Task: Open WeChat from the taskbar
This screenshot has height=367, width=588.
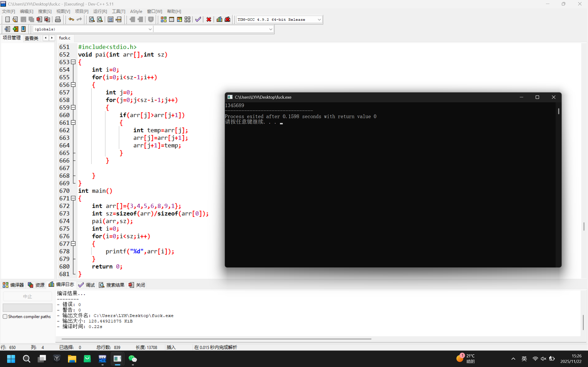Action: [x=133, y=359]
